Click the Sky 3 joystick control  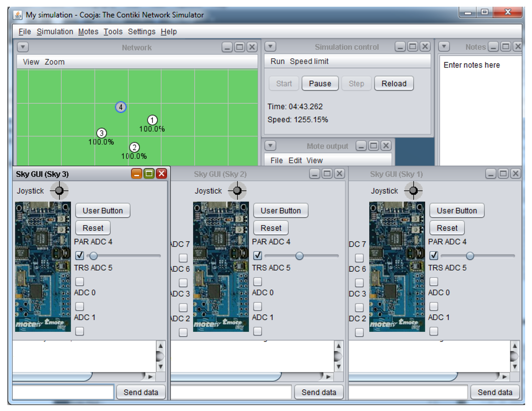[x=59, y=191]
